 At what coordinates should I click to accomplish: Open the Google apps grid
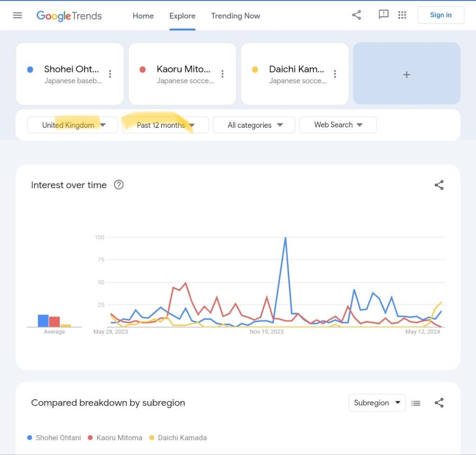click(x=403, y=15)
